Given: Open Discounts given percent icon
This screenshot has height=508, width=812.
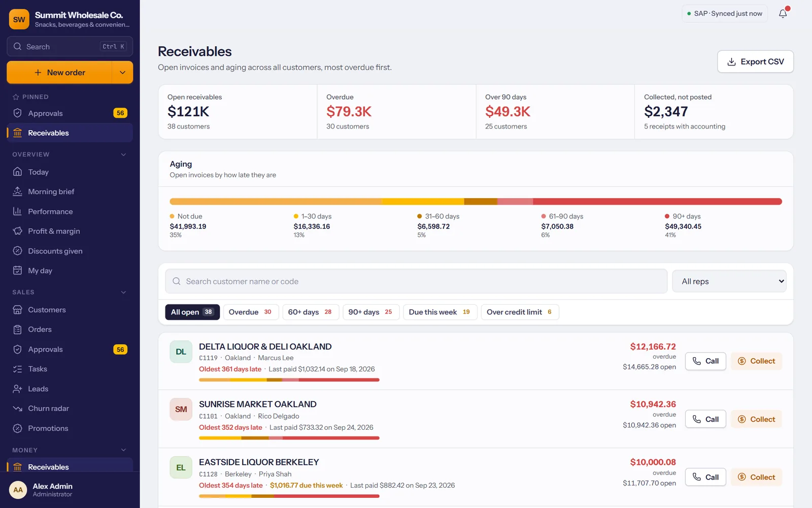Looking at the screenshot, I should click(18, 251).
